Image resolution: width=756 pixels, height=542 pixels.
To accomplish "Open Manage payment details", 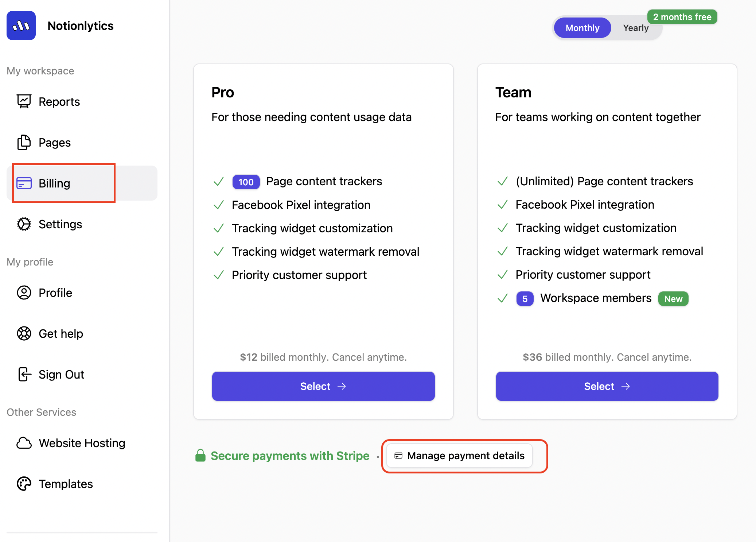I will click(459, 456).
